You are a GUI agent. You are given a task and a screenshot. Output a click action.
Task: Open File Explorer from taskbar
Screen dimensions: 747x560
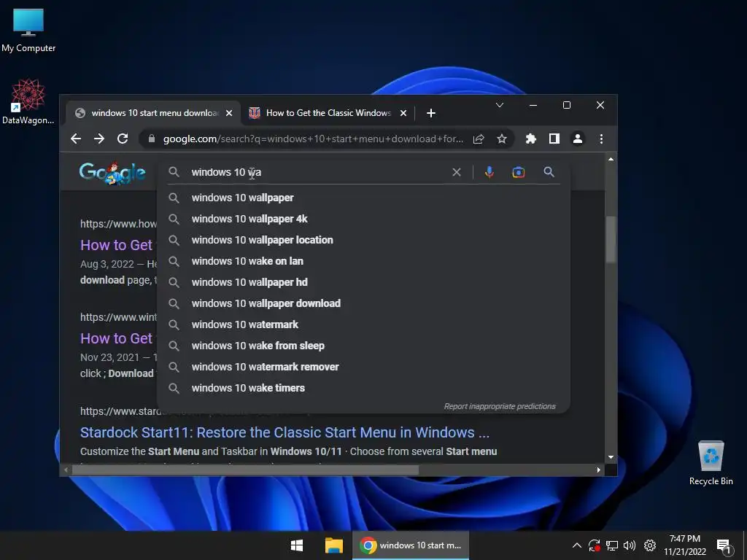pos(334,545)
